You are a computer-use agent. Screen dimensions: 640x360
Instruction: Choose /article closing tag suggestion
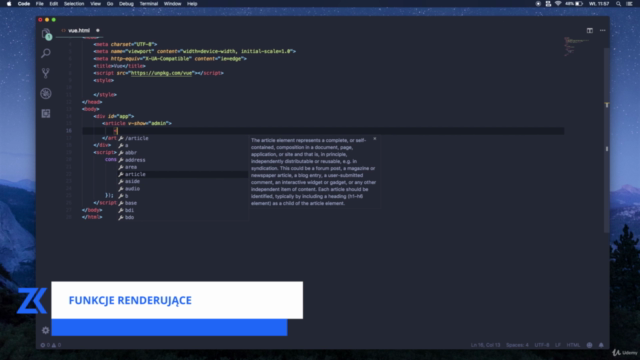pos(183,138)
